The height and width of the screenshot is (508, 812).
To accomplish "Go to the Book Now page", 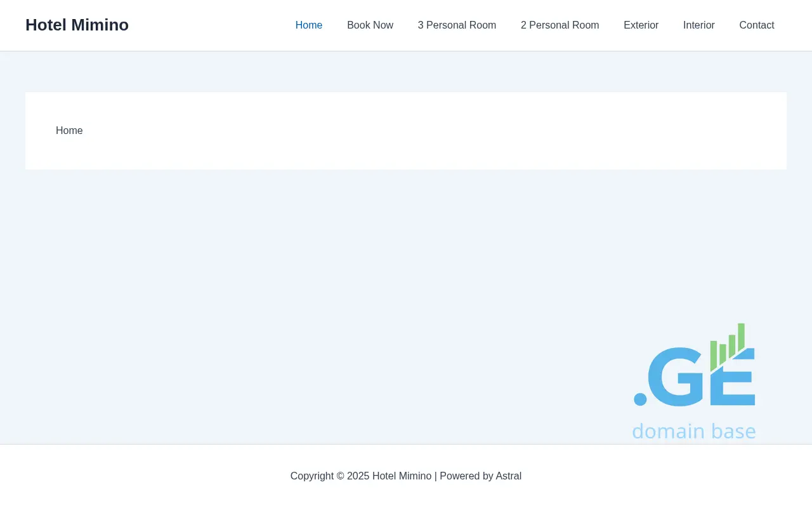I will click(370, 25).
